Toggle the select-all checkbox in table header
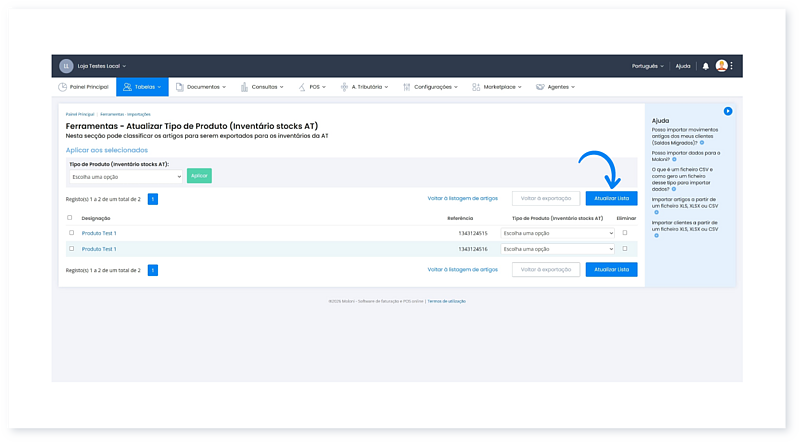Viewport: 800px width, 443px height. pyautogui.click(x=70, y=218)
